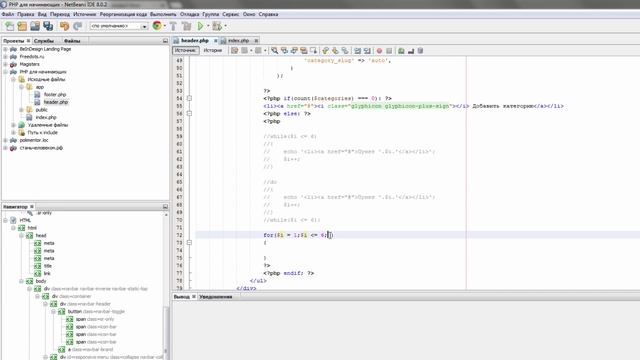This screenshot has width=640, height=360.
Task: Click the red Start Macro Recording icon
Action: pos(379,51)
